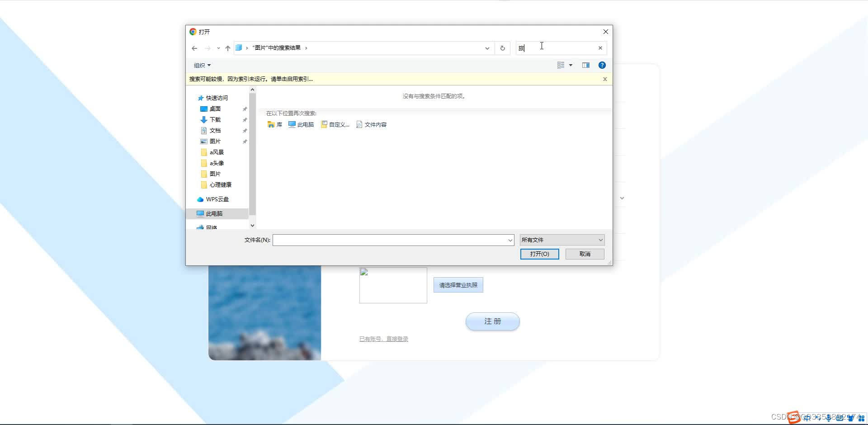Click the indexing warning bar 搜索可能较慢
868x425 pixels.
point(251,79)
